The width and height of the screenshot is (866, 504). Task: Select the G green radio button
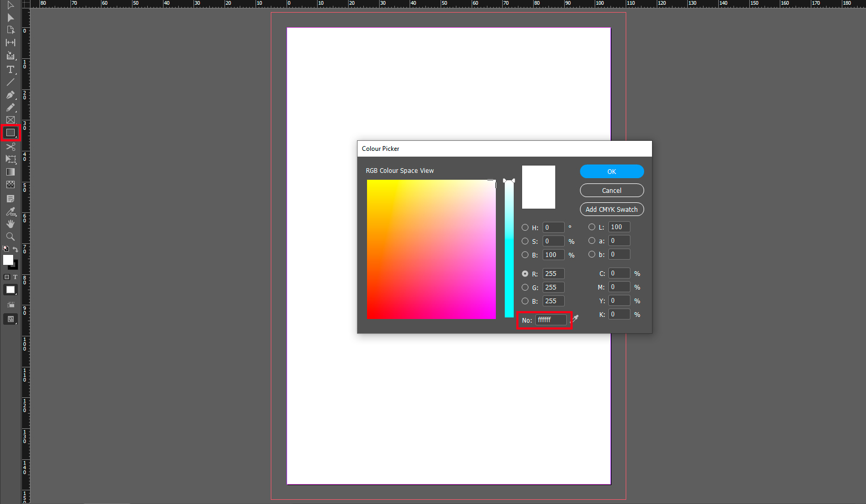tap(525, 287)
